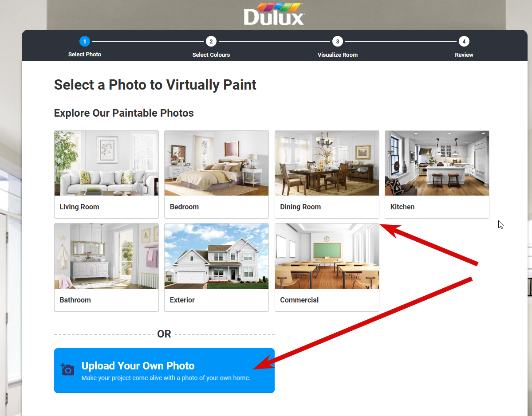Choose the Dining Room photo thumbnail

coord(327,163)
